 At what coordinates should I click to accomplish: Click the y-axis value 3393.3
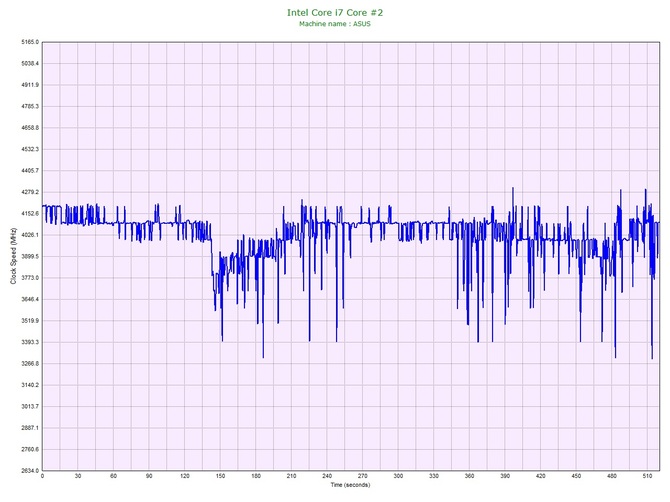click(30, 342)
